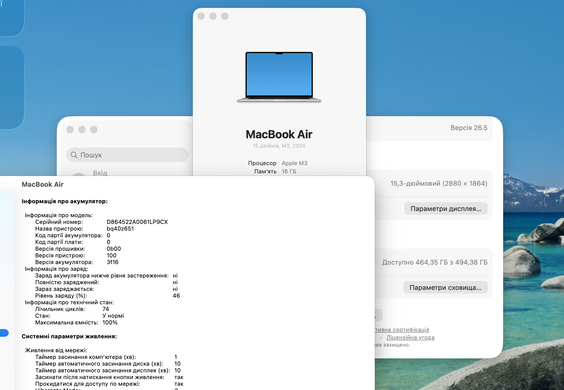Click device name value bq40z651
The image size is (564, 390).
tap(120, 228)
